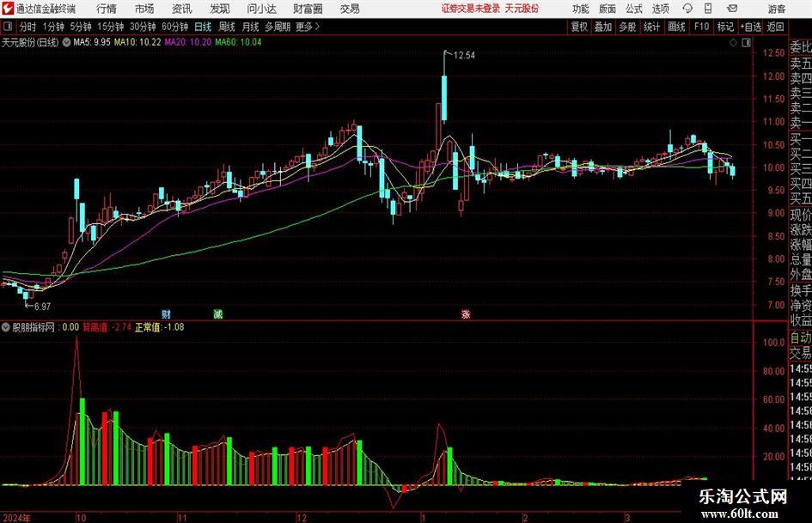
Task: Click the 证券交易未登录 login link
Action: tap(471, 9)
